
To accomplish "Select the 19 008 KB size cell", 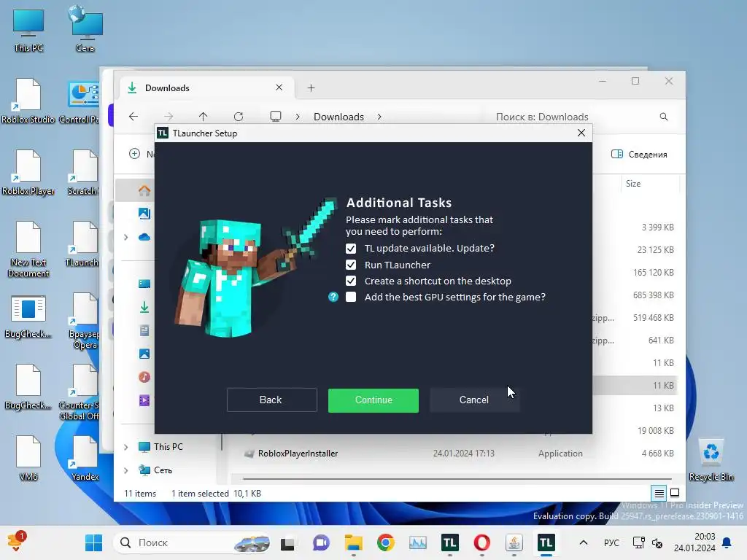I will coord(656,430).
